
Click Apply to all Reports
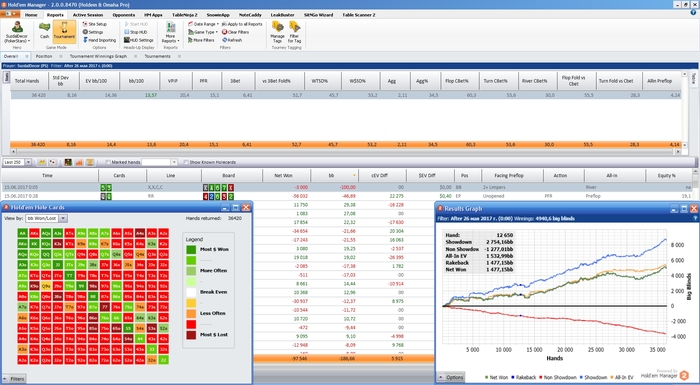click(242, 24)
